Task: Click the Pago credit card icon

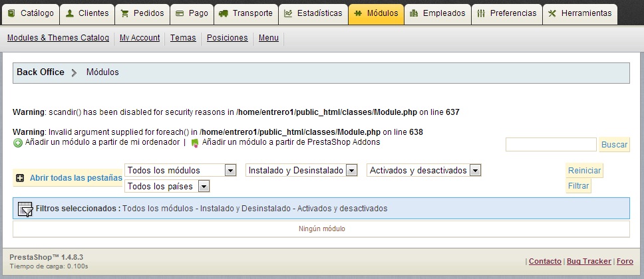Action: tap(180, 13)
